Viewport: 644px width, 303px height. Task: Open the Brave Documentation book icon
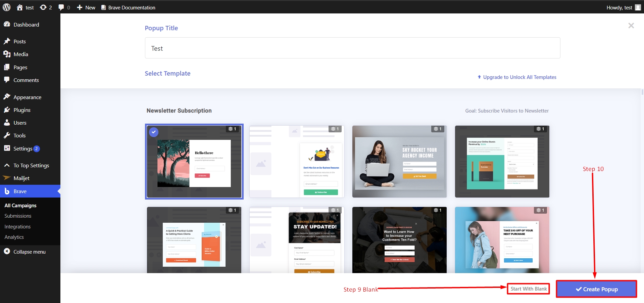103,7
